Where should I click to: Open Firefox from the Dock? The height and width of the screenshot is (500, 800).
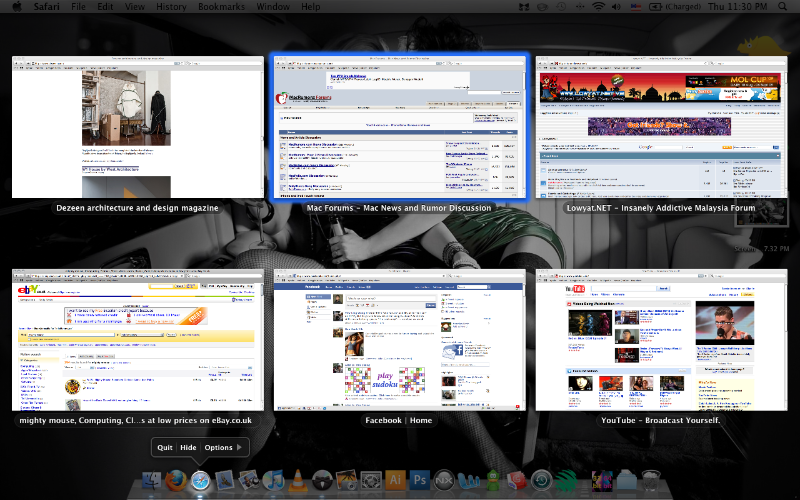(177, 481)
